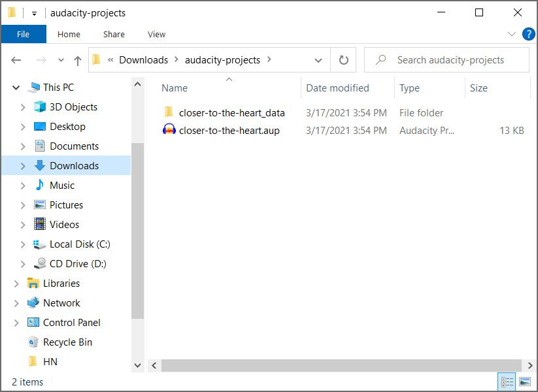Collapse the This PC tree item

click(x=16, y=87)
